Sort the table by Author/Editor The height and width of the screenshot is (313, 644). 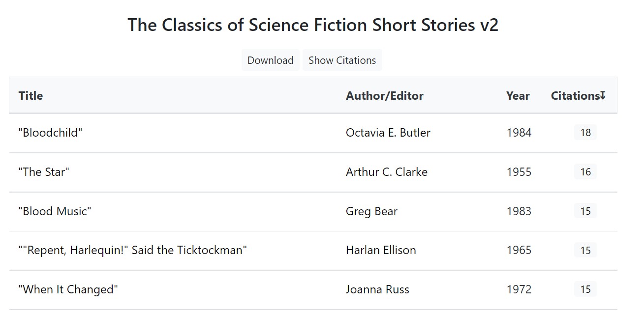385,96
